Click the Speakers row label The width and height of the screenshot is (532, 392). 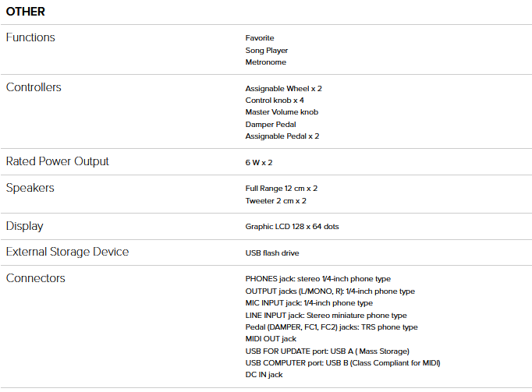[30, 188]
